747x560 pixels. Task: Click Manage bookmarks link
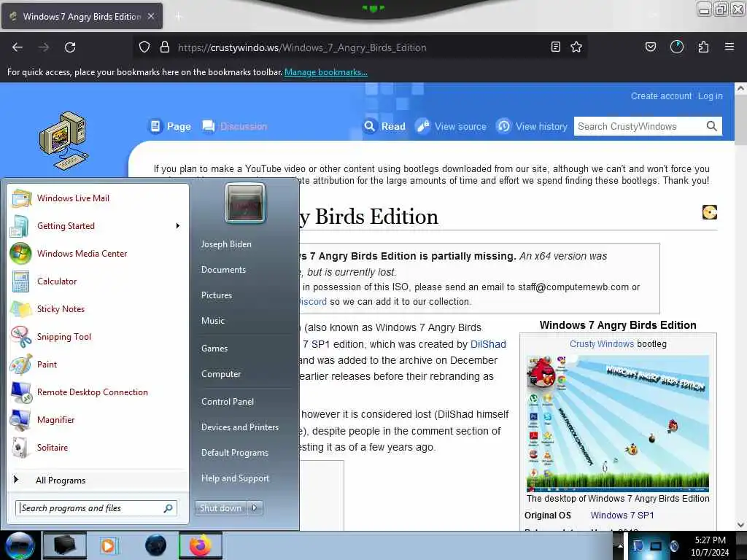326,72
